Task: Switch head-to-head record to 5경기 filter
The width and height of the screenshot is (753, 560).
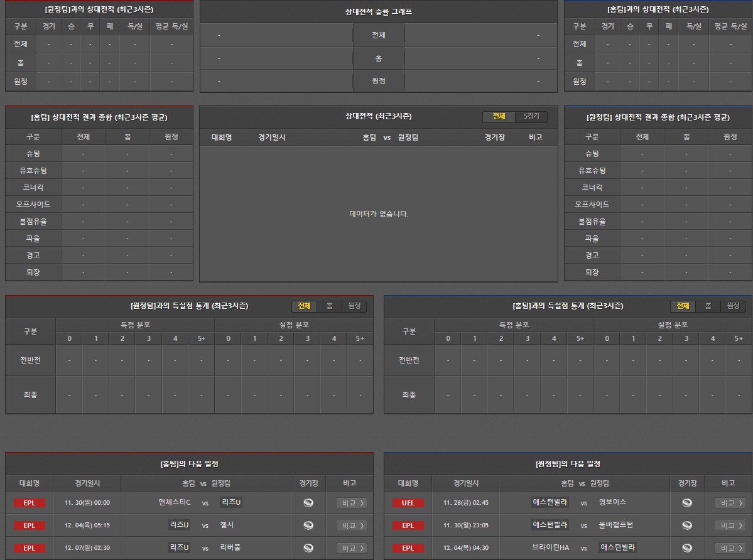Action: (x=531, y=117)
